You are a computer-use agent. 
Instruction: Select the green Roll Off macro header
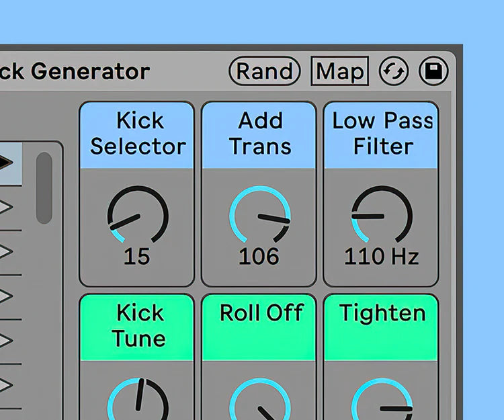[x=259, y=327]
